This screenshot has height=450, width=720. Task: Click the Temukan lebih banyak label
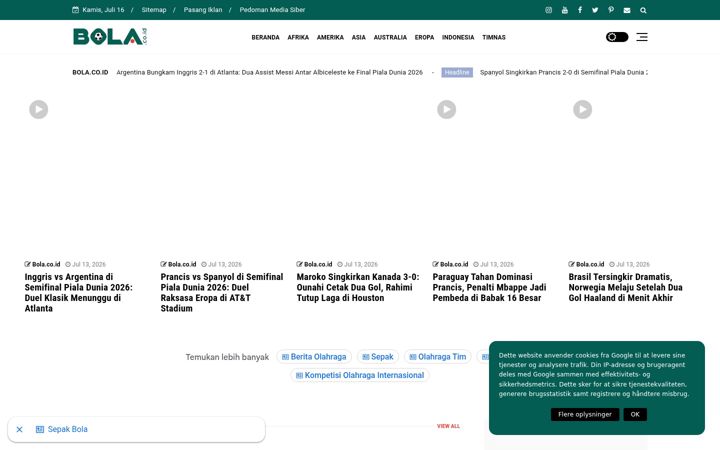[x=227, y=357]
